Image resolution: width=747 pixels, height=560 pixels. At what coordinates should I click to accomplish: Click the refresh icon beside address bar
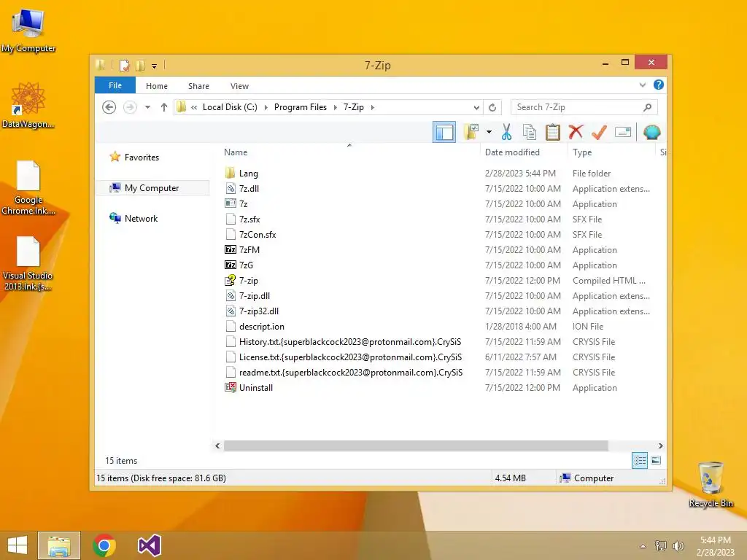click(492, 108)
